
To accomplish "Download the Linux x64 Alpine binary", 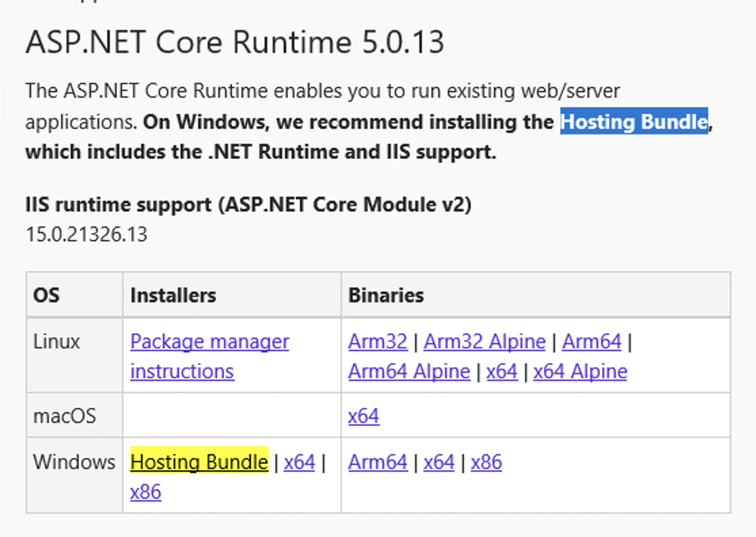I will [x=580, y=372].
